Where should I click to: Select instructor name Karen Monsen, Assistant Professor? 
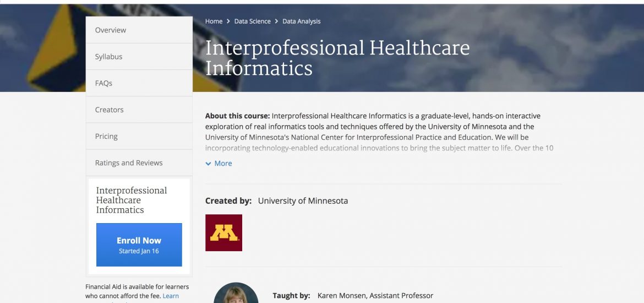point(375,296)
